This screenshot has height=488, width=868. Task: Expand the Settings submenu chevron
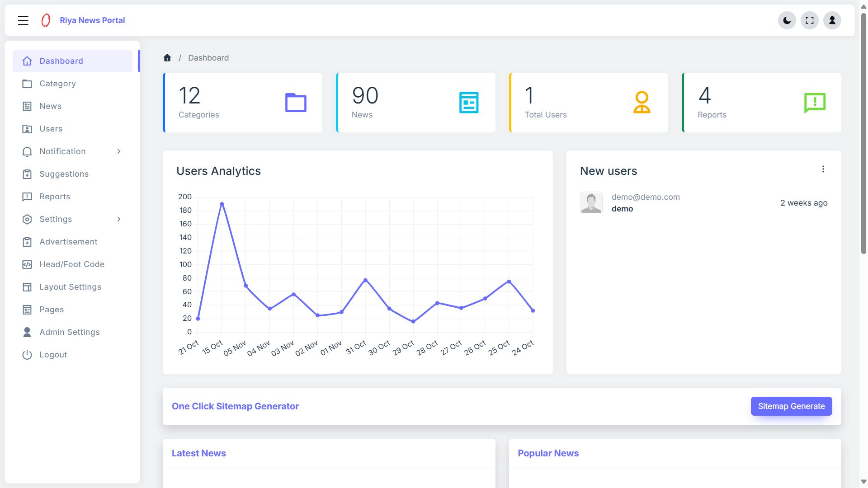click(x=119, y=219)
